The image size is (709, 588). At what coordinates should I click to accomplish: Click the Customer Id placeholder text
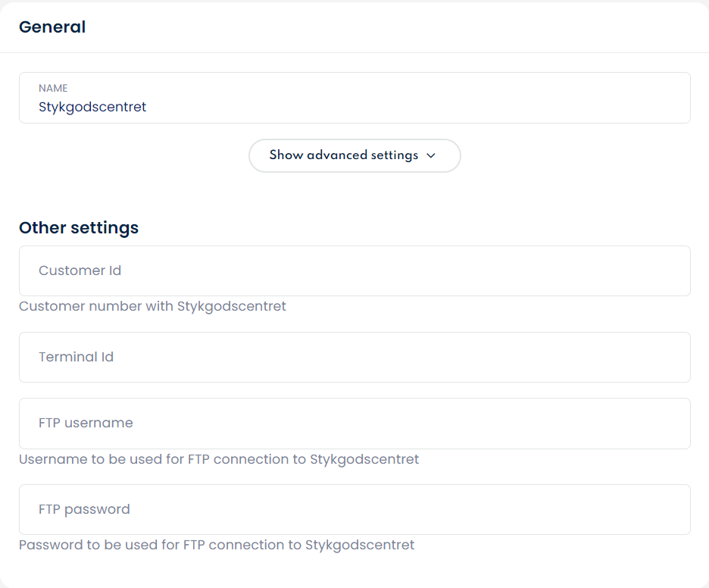point(80,271)
